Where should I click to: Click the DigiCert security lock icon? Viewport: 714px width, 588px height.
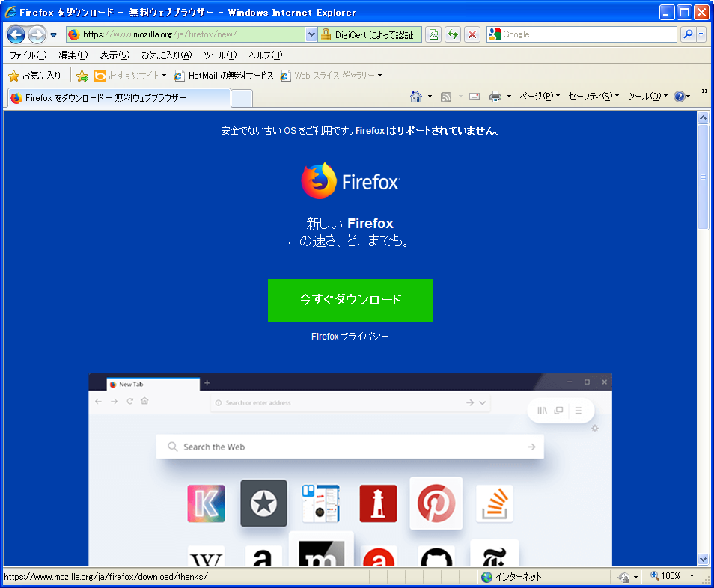326,34
